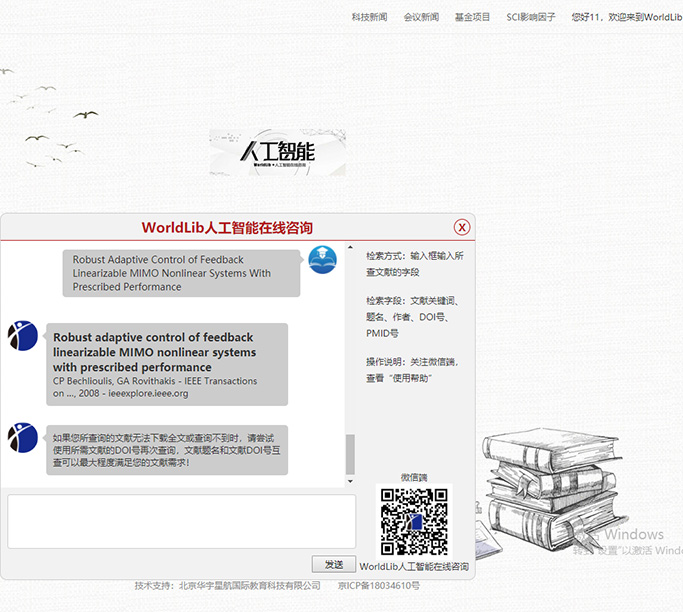The height and width of the screenshot is (612, 683).
Task: Go to the 会议新闻 page
Action: 421,17
